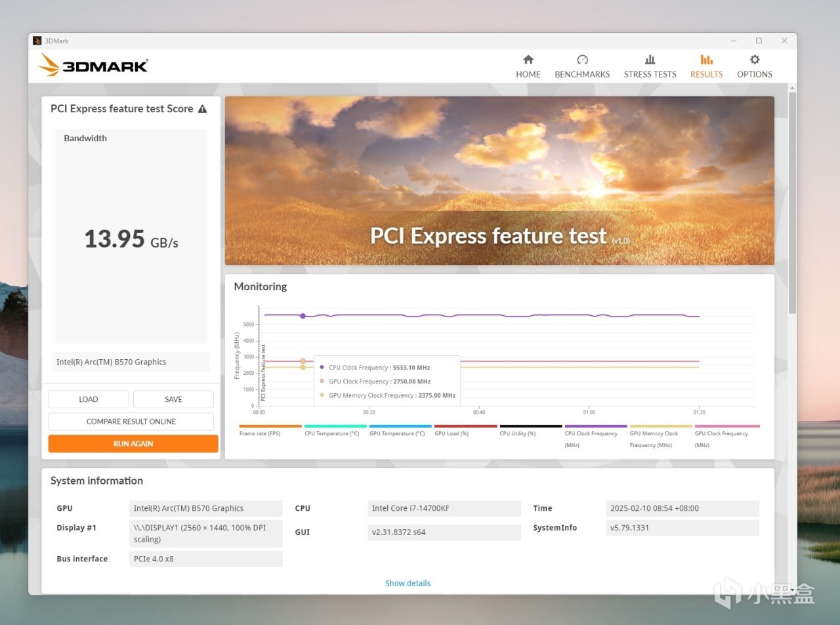Screen dimensions: 840x625
Task: Click the Intel Core i7-14700KF CPU value
Action: tap(444, 508)
